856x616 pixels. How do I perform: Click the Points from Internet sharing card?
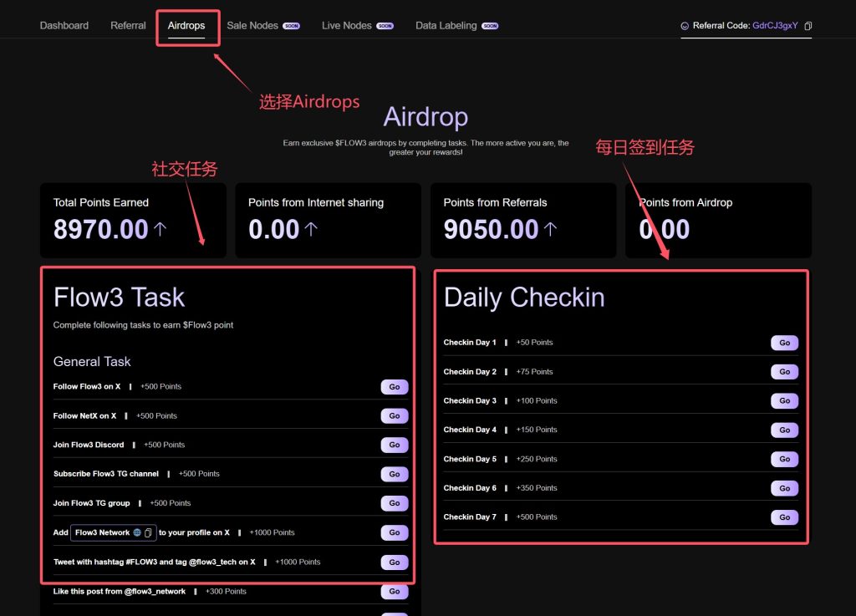click(328, 221)
